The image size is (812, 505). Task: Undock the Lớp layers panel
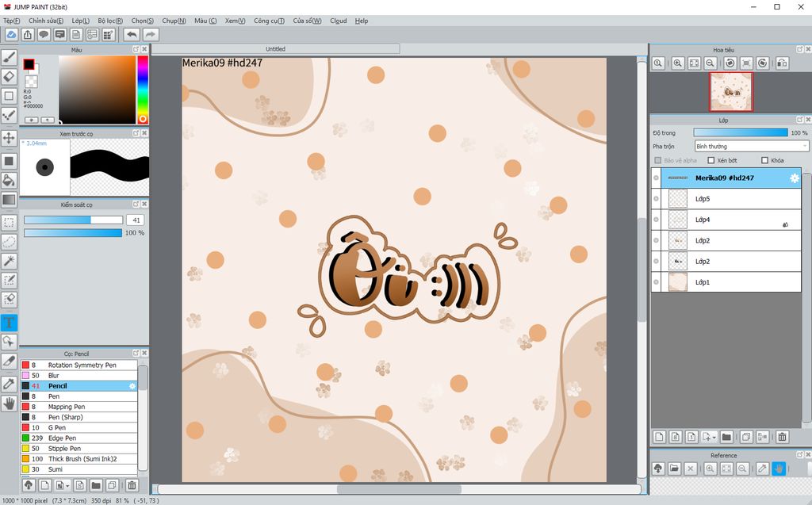799,120
